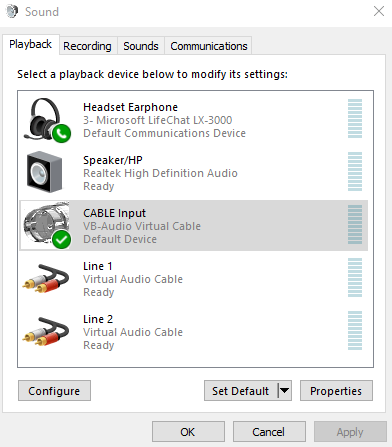Select the Headset Earphone device icon

click(x=46, y=119)
